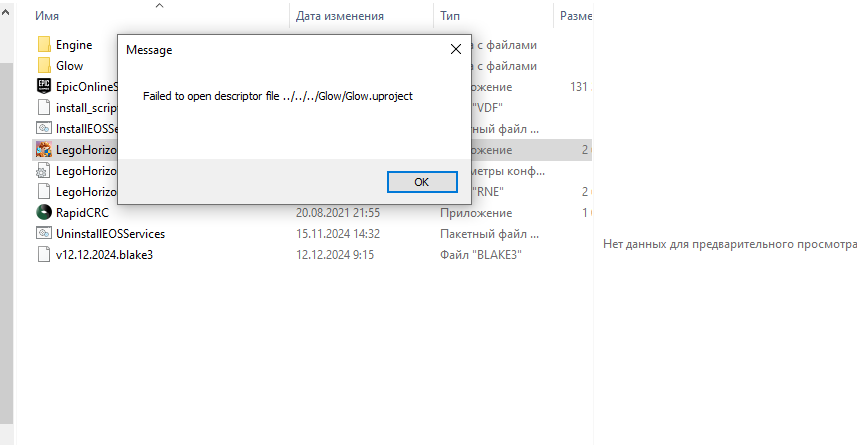
Task: Sort by the Тип column header
Action: (x=450, y=16)
